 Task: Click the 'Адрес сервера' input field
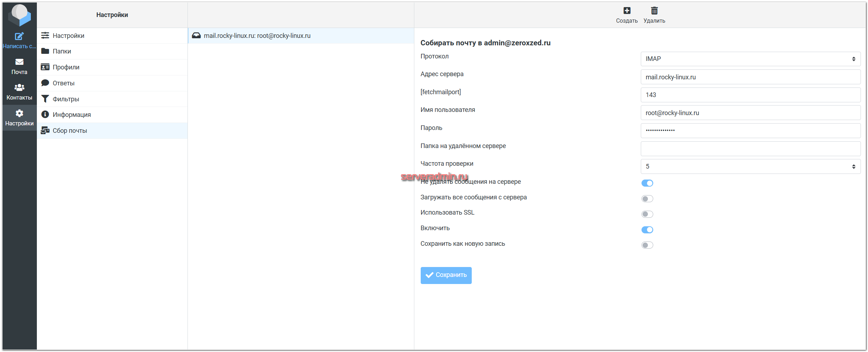coord(750,77)
